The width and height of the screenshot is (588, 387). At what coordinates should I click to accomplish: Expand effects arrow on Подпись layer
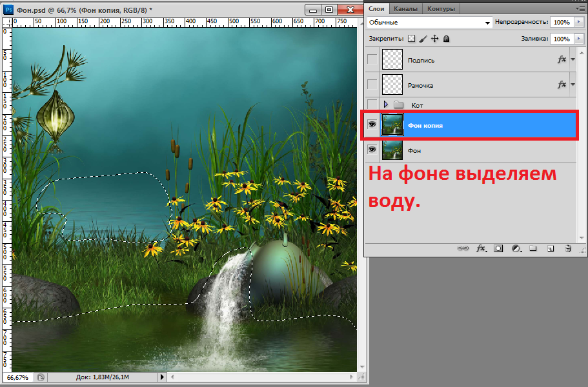pos(573,59)
